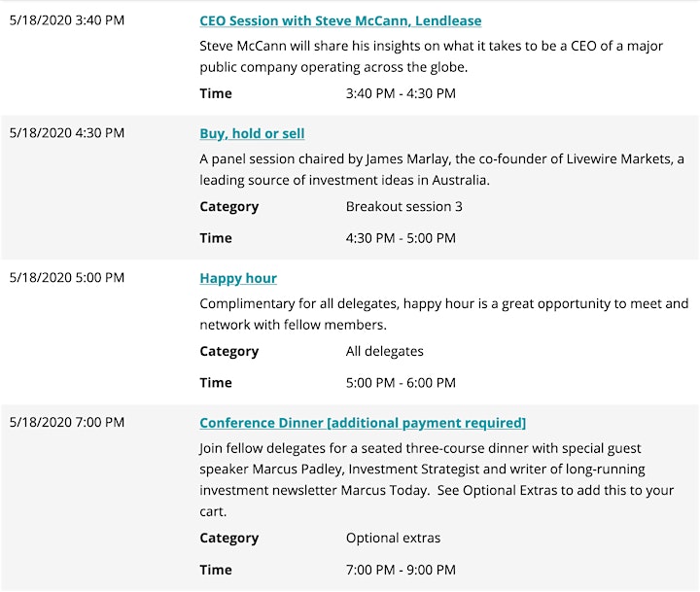Click the All delegates category value
This screenshot has height=592, width=700.
[x=384, y=351]
